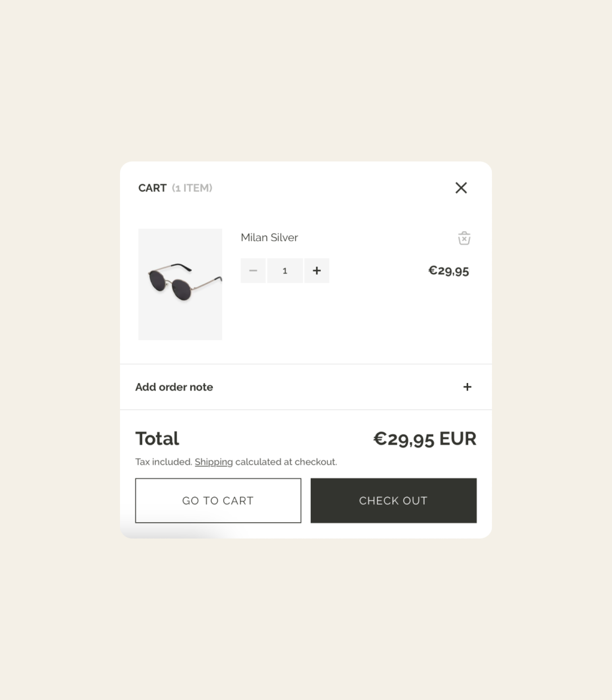Screen dimensions: 612x700
Task: Open the order note input area
Action: [174, 387]
